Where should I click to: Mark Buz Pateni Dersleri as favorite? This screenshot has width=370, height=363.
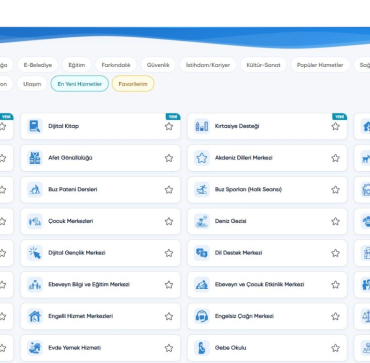pos(169,190)
